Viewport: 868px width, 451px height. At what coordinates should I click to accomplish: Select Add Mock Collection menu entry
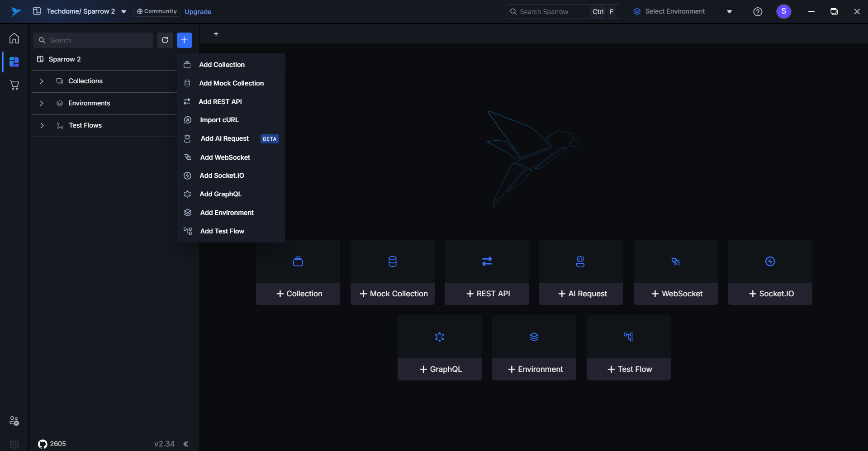pos(231,83)
